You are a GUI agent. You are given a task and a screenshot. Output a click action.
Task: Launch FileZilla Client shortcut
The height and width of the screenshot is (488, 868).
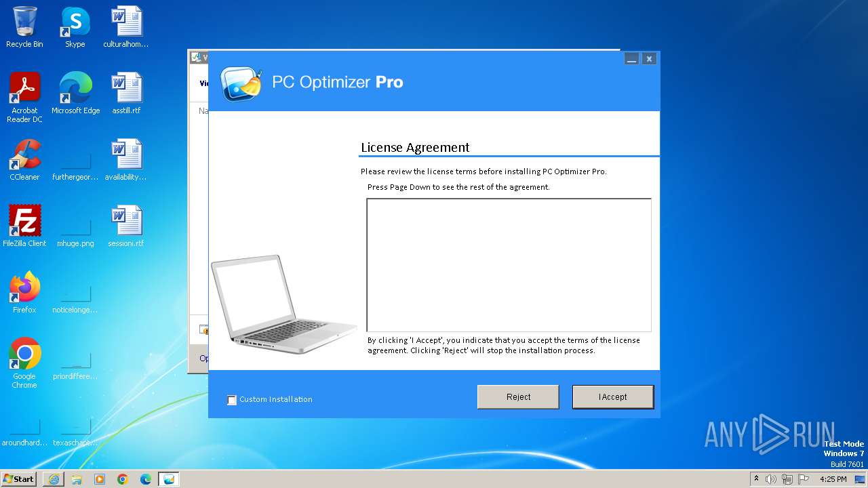24,226
